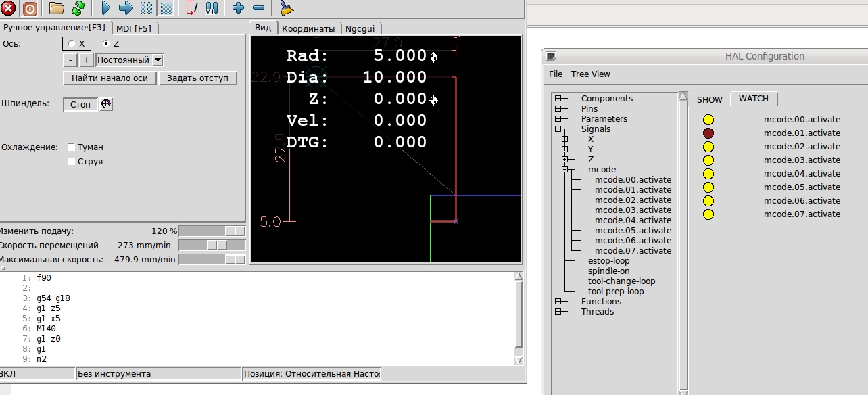This screenshot has width=868, height=395.
Task: Toggle the red emergency stop button
Action: pos(8,8)
